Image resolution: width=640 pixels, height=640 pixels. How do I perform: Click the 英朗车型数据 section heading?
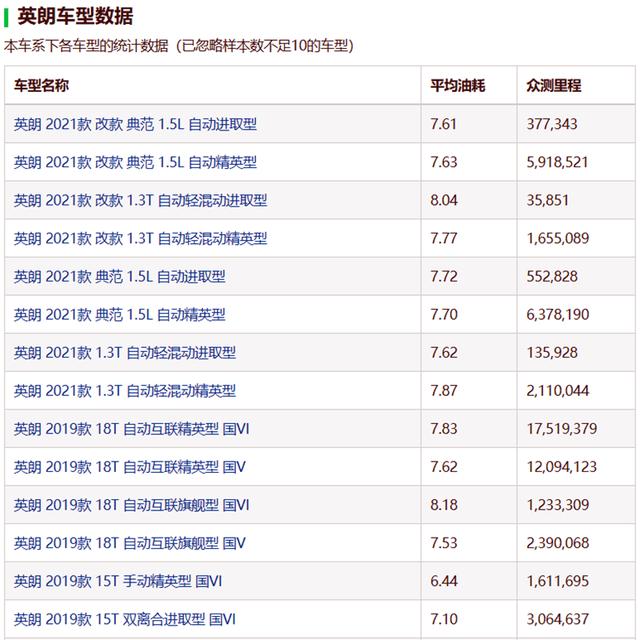(75, 17)
